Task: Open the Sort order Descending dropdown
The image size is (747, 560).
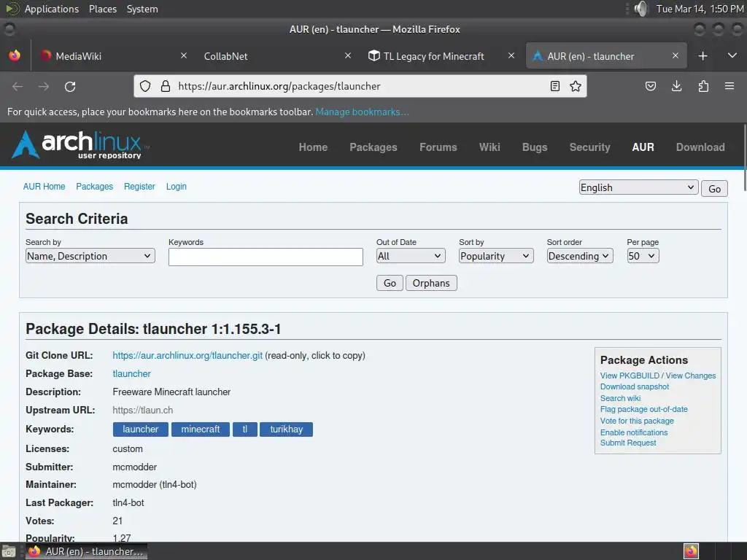Action: (580, 256)
